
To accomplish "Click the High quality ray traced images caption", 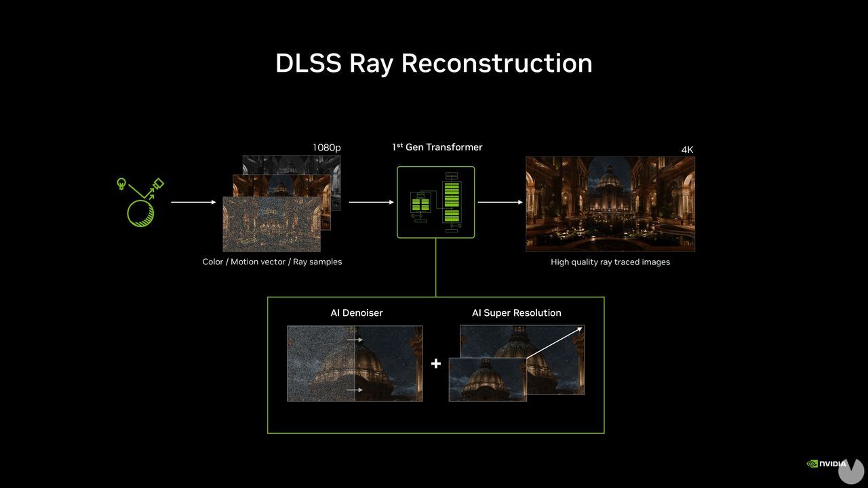I will pyautogui.click(x=610, y=262).
